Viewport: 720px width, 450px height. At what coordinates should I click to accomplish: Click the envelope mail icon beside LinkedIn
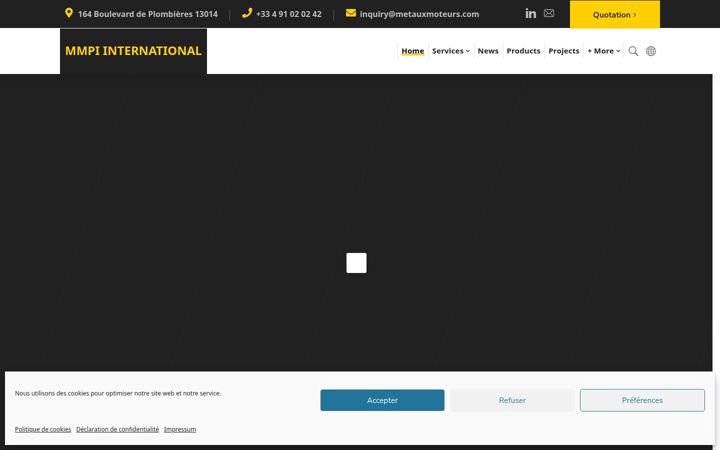pos(549,13)
